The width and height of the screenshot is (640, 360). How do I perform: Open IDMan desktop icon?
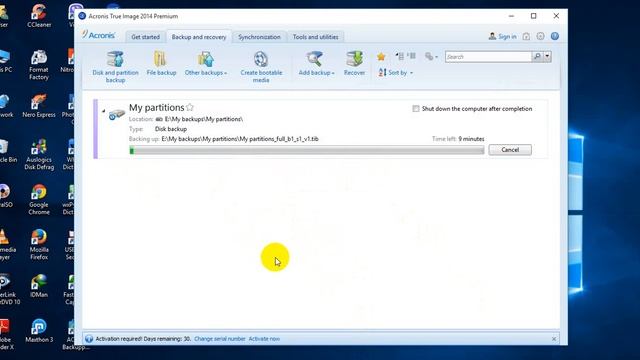(x=39, y=285)
